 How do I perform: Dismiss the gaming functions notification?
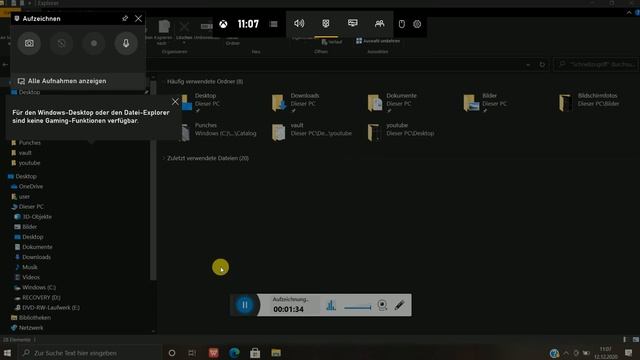(x=175, y=102)
